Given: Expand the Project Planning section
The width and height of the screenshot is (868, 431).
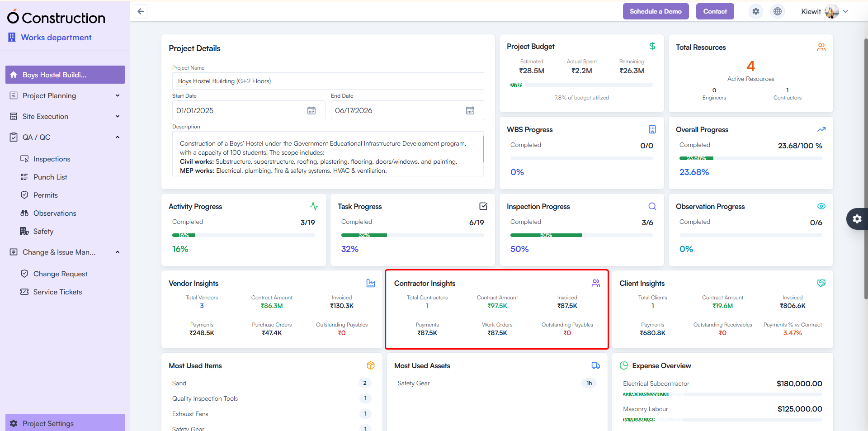Looking at the screenshot, I should click(x=65, y=95).
